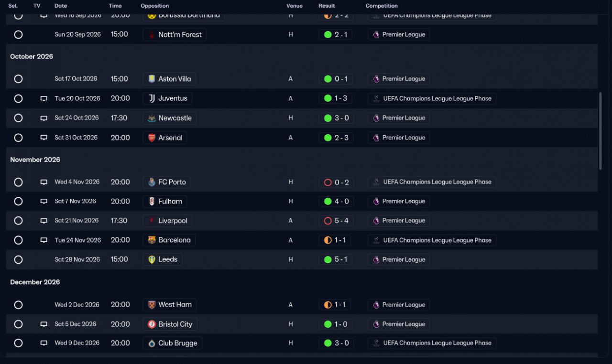612x364 pixels.
Task: Click the Venue column header
Action: 295,6
